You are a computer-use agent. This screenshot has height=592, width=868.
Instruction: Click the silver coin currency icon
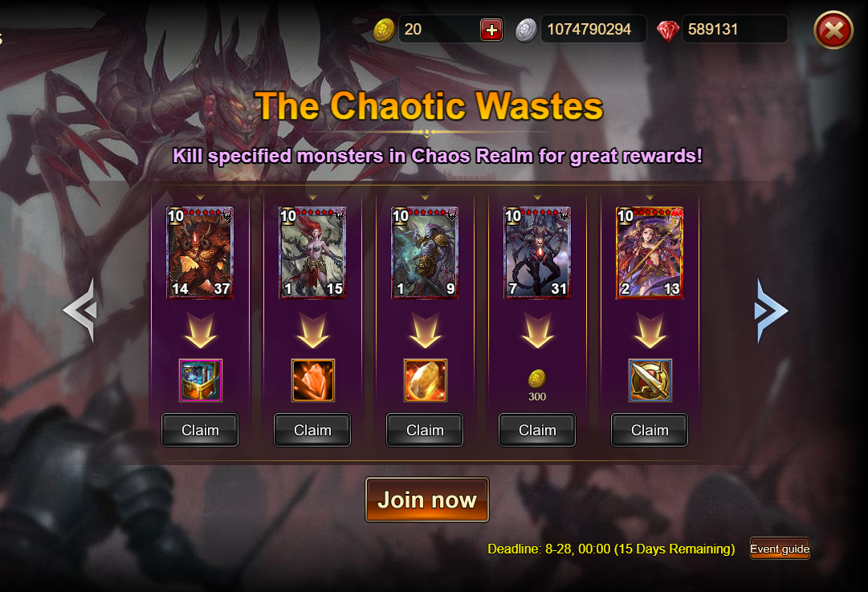point(526,30)
